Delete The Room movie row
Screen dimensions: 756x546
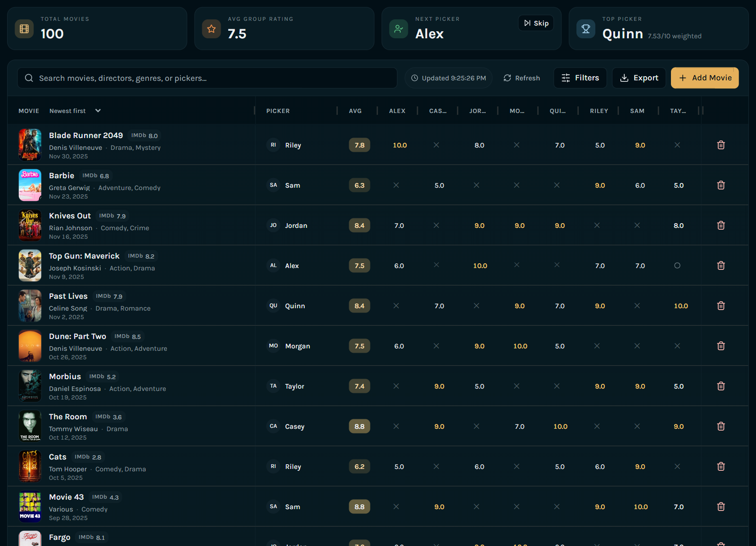click(721, 426)
